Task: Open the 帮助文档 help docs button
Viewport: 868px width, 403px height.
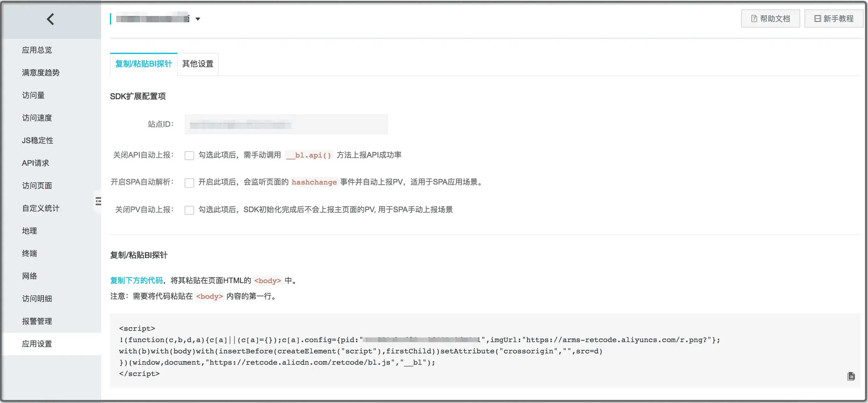Action: point(770,19)
